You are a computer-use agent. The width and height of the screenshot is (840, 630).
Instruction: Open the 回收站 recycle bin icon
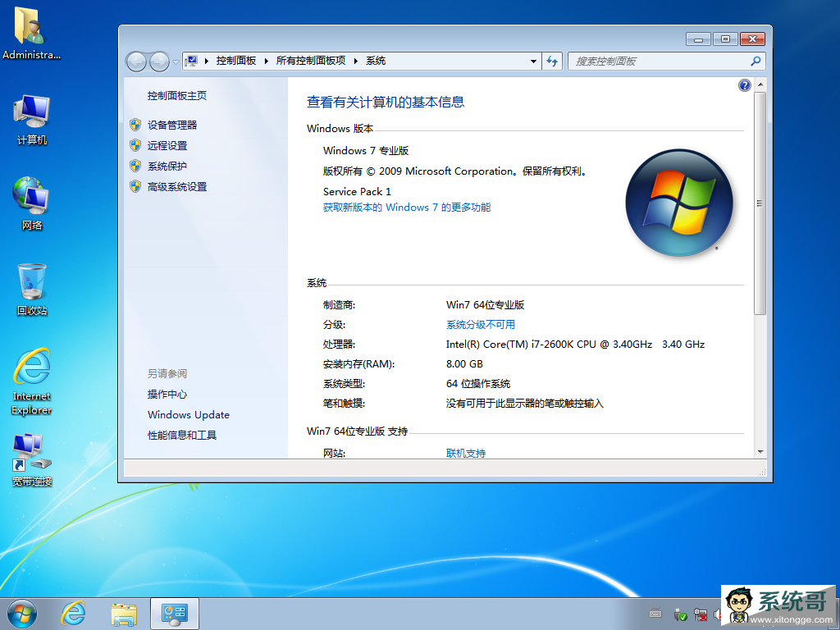click(32, 290)
